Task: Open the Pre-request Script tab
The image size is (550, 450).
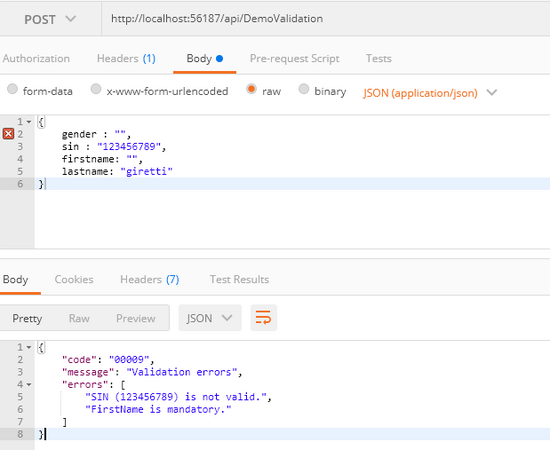Action: click(x=294, y=58)
